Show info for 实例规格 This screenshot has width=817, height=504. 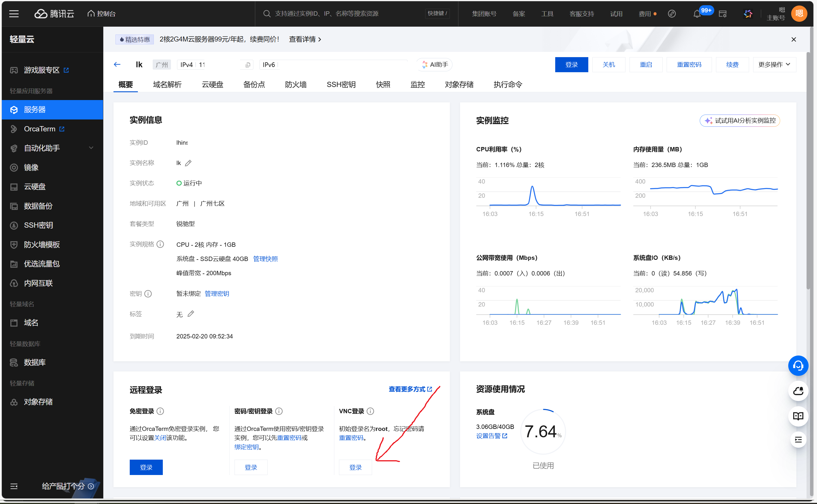coord(160,244)
